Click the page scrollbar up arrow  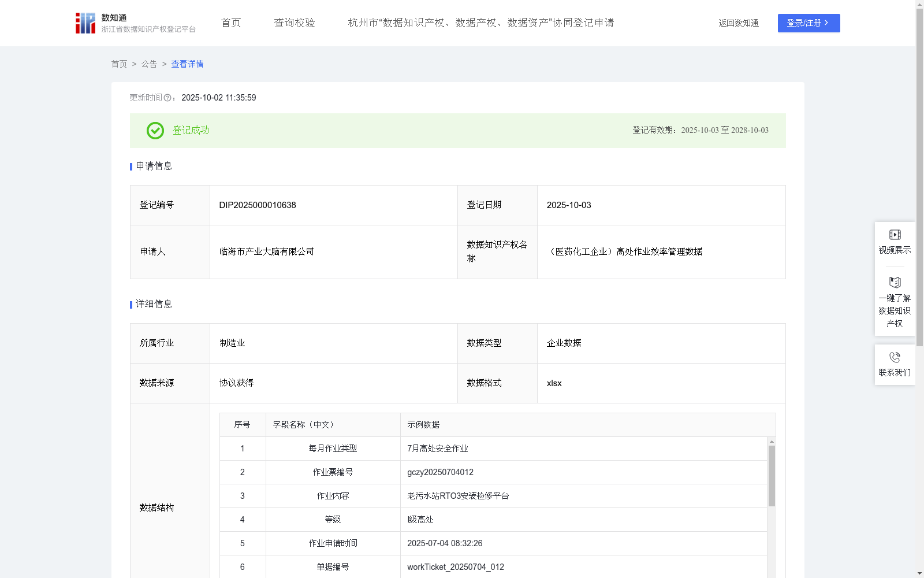coord(919,4)
